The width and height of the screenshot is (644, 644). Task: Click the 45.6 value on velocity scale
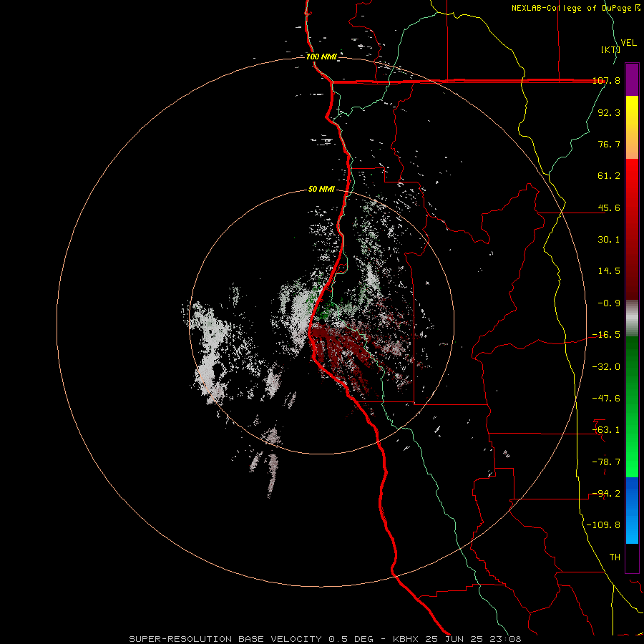pos(609,208)
